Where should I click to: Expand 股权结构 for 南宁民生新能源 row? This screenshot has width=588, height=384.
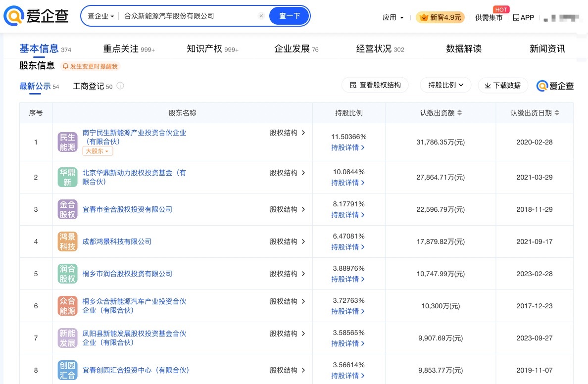pos(287,133)
